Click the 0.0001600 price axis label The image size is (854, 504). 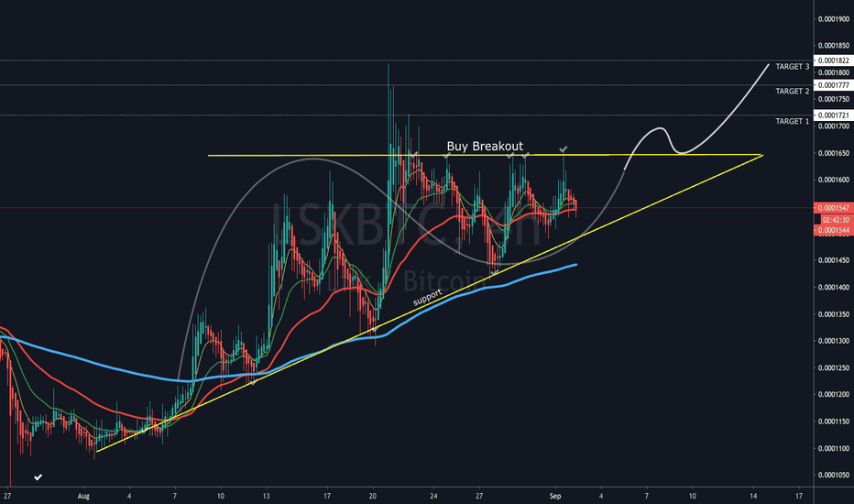833,180
